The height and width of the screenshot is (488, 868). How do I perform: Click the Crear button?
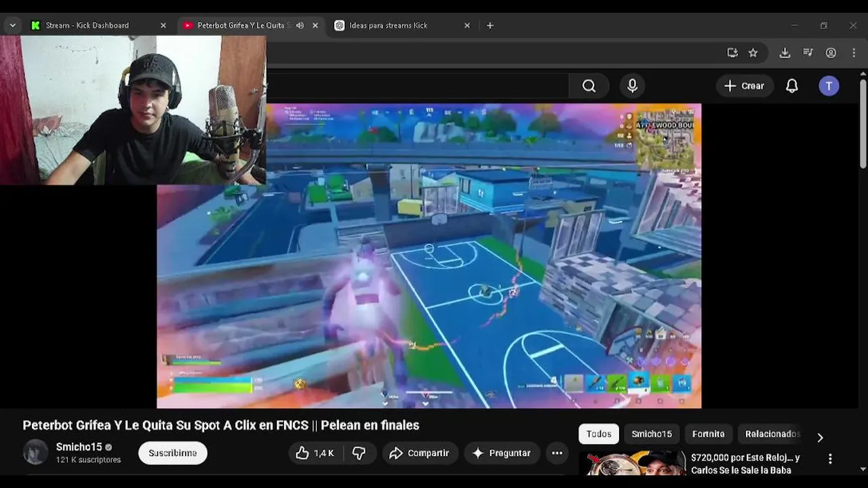click(x=745, y=85)
